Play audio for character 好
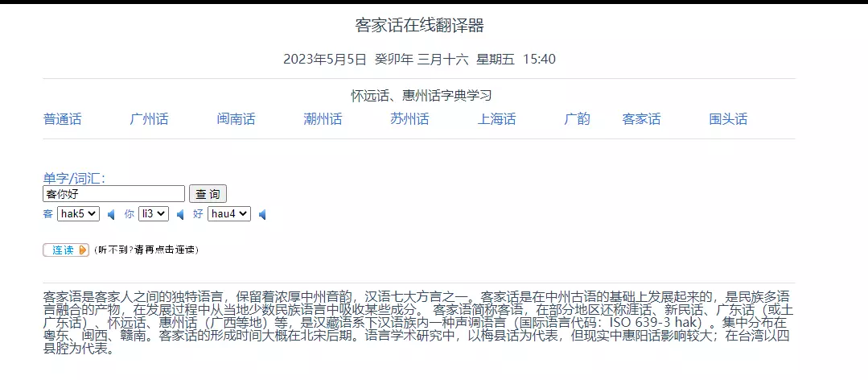Image resolution: width=868 pixels, height=380 pixels. pyautogui.click(x=262, y=214)
